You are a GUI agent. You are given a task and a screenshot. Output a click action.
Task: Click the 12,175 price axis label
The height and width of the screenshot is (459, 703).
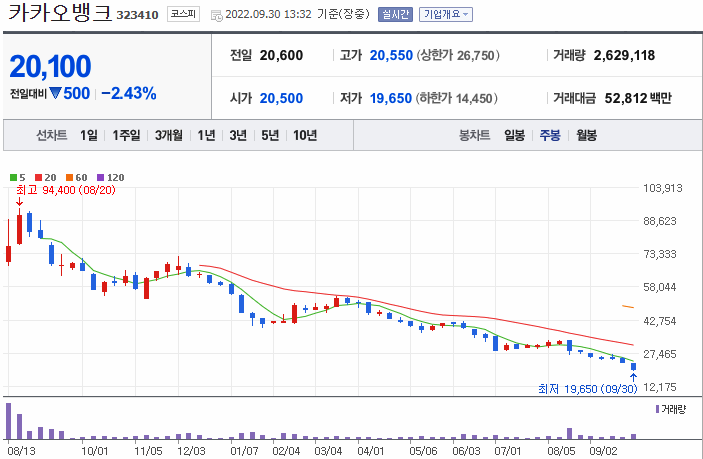pos(659,387)
